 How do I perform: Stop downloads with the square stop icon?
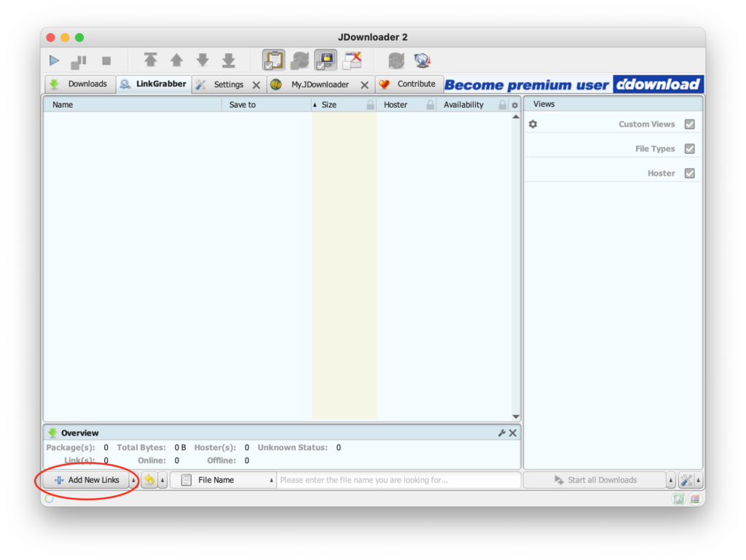pyautogui.click(x=106, y=61)
